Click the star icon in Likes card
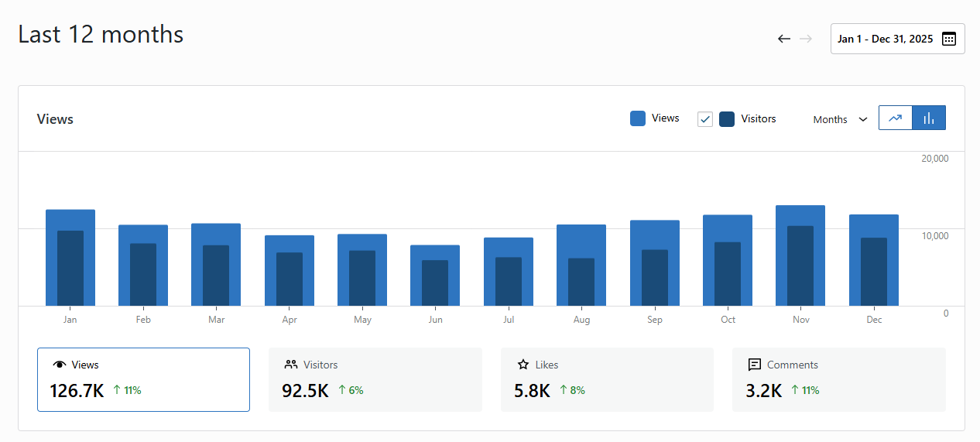The height and width of the screenshot is (442, 980). [523, 365]
